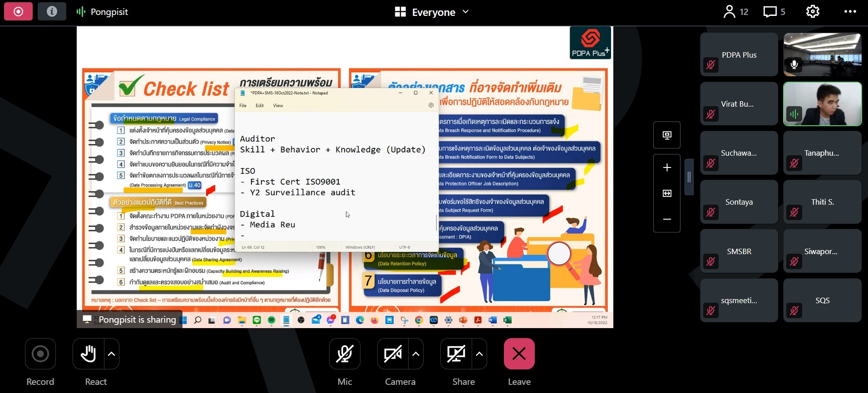868x393 pixels.
Task: Click the Ln 69, Col 12 status text
Action: tap(253, 247)
